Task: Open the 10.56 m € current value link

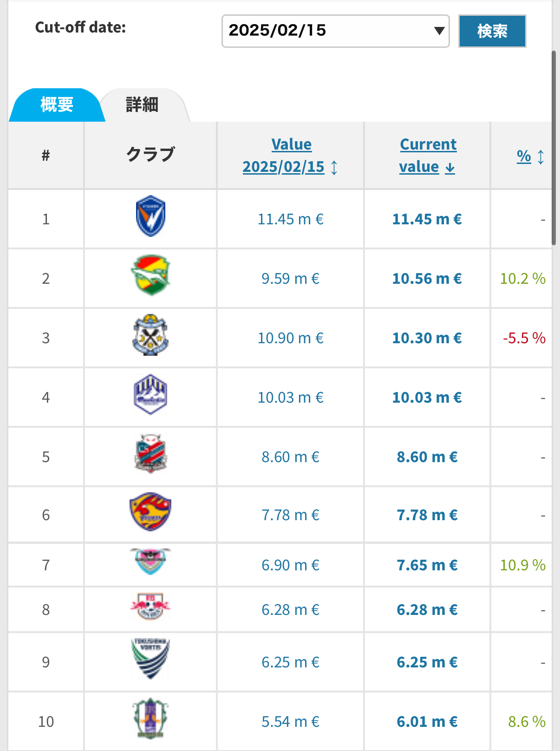Action: click(427, 279)
